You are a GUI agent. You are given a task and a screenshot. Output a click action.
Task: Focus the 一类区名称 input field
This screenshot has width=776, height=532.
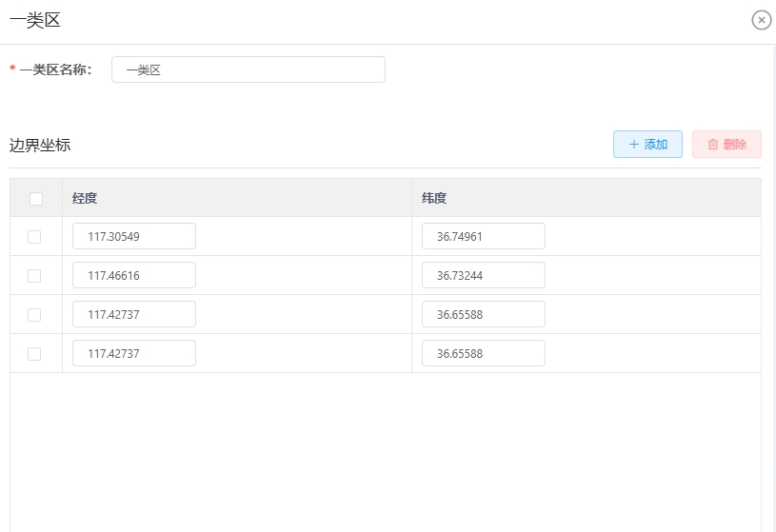[249, 69]
